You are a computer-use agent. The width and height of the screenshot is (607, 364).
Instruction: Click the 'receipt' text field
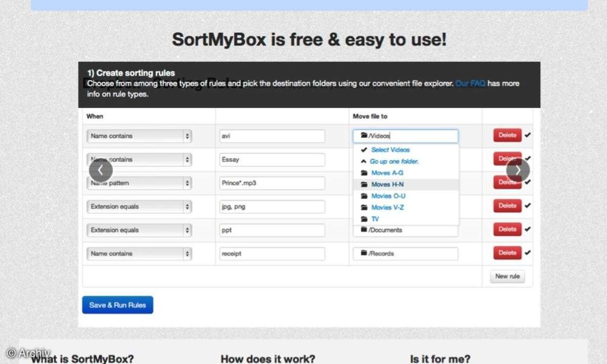point(272,254)
